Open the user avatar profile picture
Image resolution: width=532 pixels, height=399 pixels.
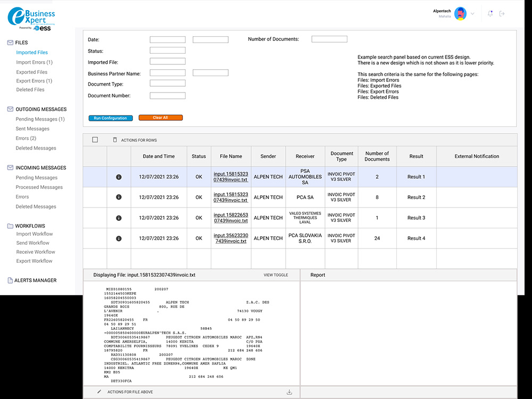460,14
